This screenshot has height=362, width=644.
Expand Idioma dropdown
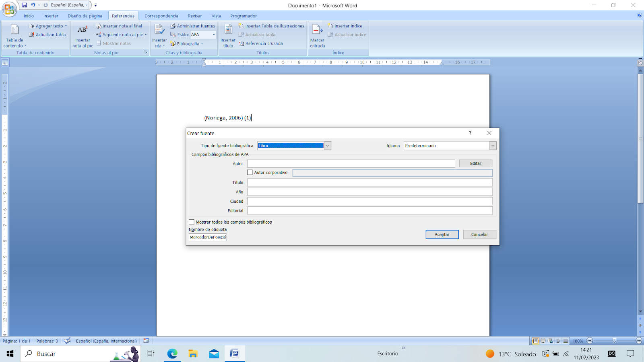click(493, 146)
